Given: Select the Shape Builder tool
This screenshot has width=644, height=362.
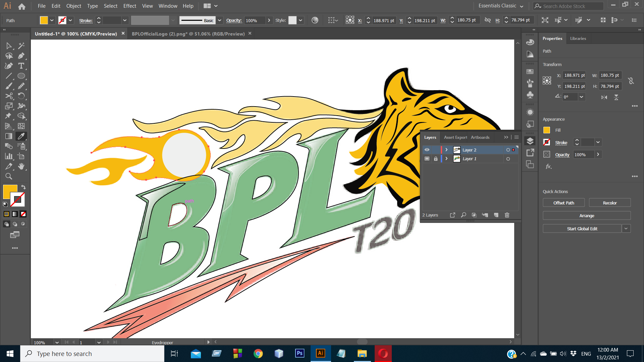Looking at the screenshot, I should (21, 116).
